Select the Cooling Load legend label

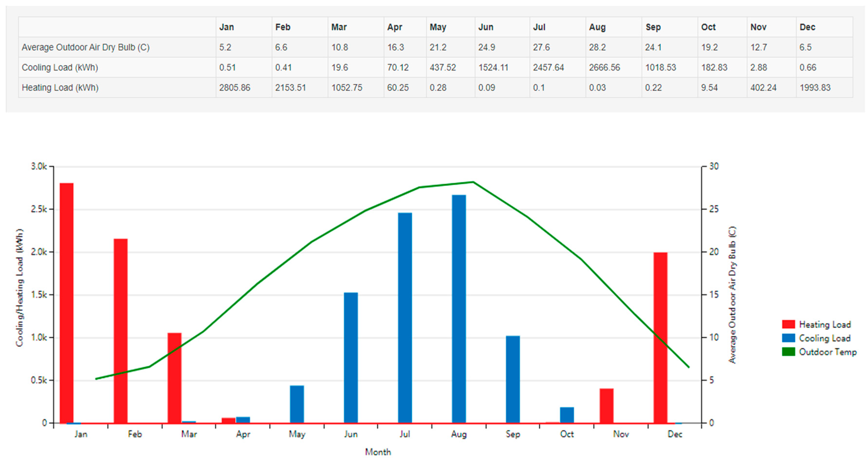825,338
